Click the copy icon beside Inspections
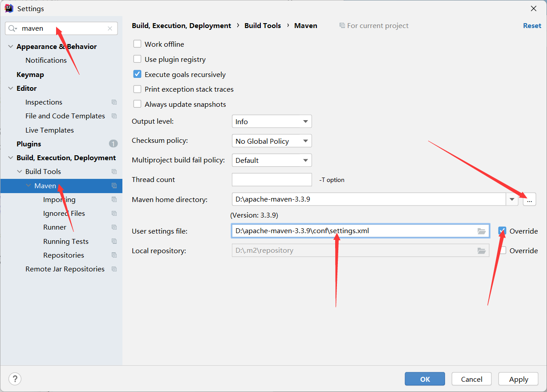The height and width of the screenshot is (392, 547). (114, 102)
